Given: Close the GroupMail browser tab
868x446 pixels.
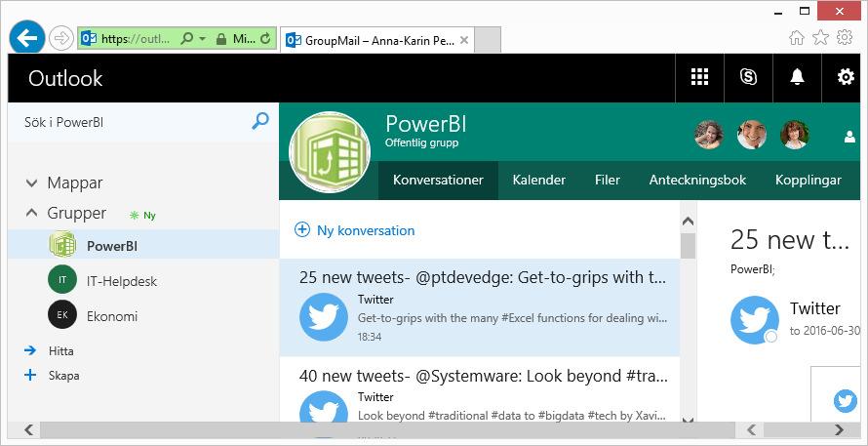Looking at the screenshot, I should (x=464, y=40).
